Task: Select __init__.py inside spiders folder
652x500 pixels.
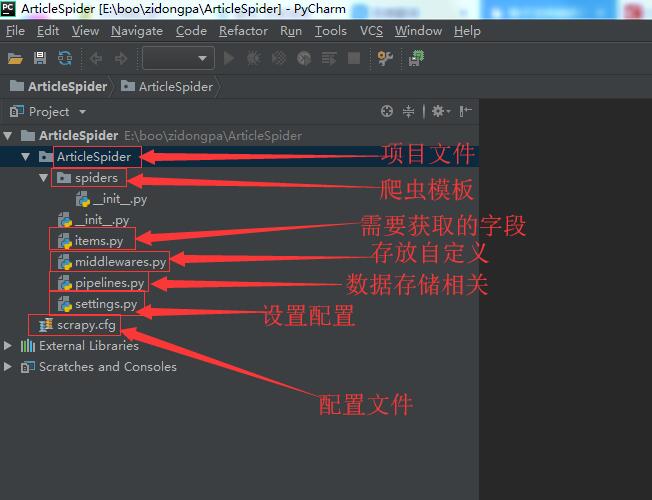Action: tap(111, 199)
